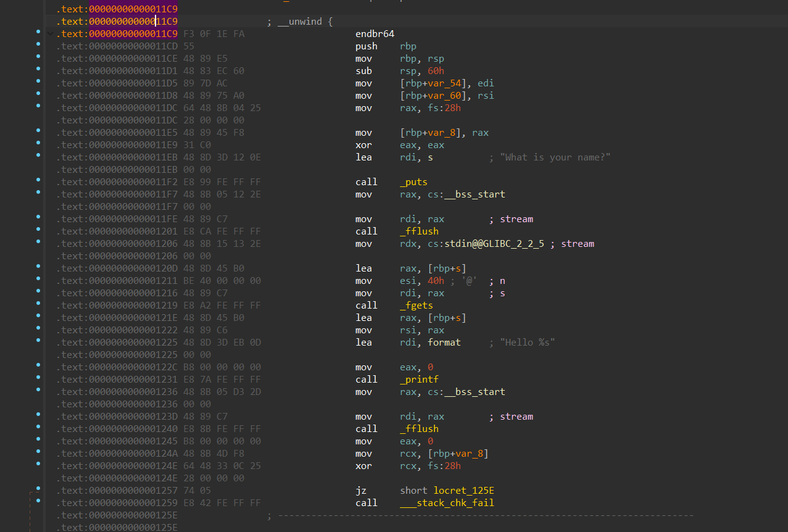
Task: Toggle breakpoint dot on the xor eax, eax line
Action: [38, 143]
